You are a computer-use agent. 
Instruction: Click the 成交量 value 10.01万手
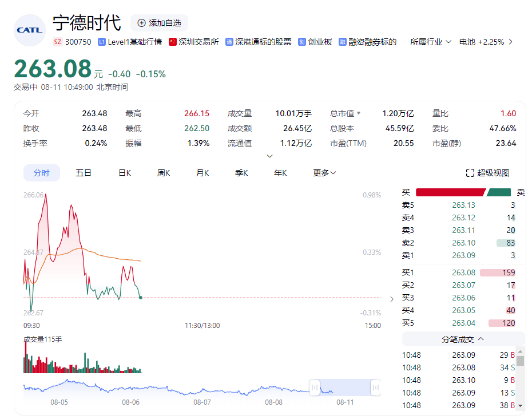pos(293,113)
